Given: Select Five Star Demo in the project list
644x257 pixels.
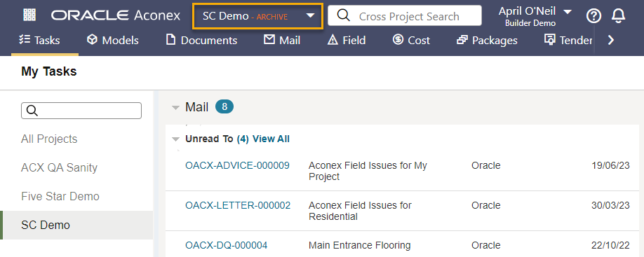Looking at the screenshot, I should click(60, 196).
